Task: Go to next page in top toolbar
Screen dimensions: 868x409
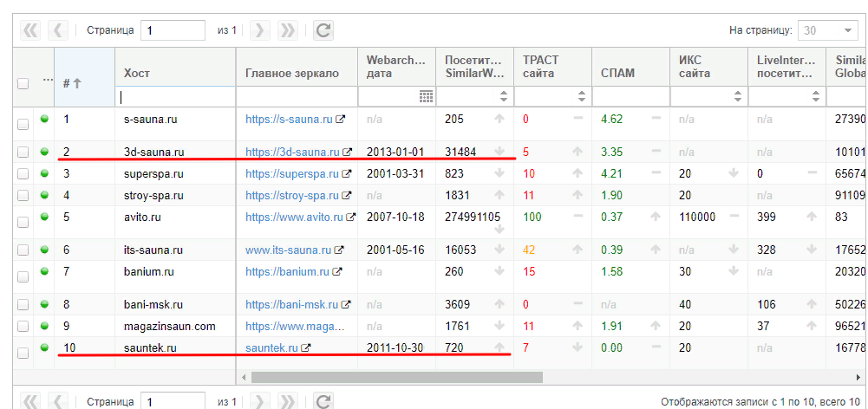Action: (260, 30)
